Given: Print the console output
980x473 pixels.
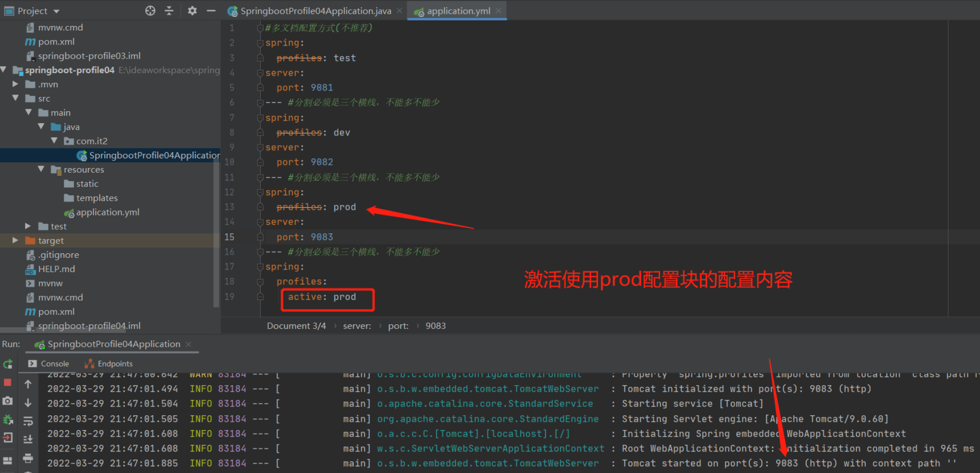Looking at the screenshot, I should (28, 458).
